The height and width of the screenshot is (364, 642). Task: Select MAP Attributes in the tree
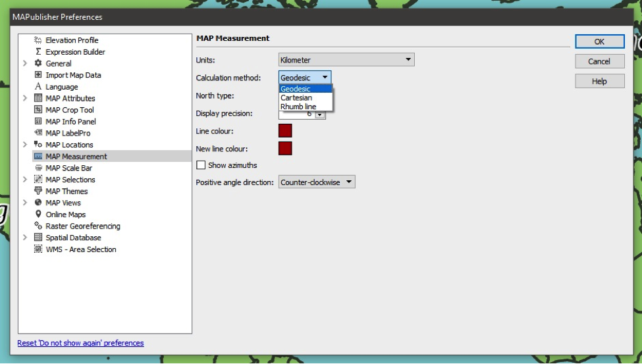pyautogui.click(x=70, y=98)
